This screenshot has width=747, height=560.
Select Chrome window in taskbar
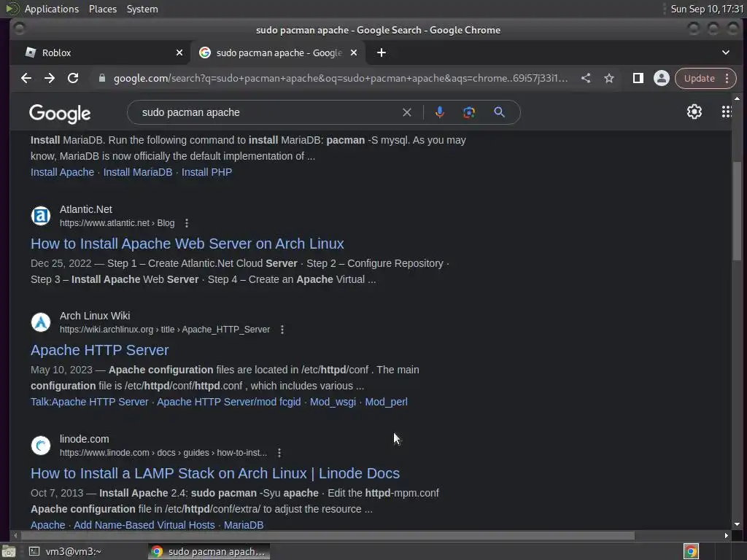(x=209, y=551)
